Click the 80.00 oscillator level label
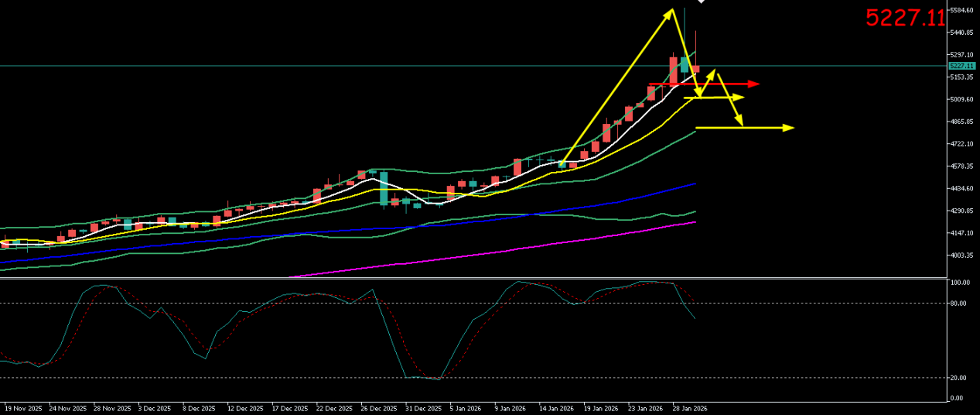 pos(959,304)
